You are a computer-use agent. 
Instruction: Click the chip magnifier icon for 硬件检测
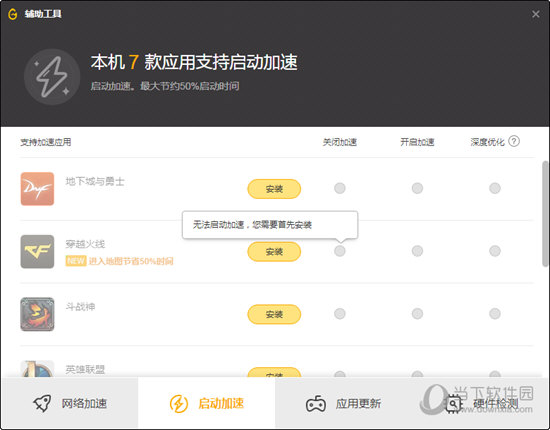tap(454, 404)
